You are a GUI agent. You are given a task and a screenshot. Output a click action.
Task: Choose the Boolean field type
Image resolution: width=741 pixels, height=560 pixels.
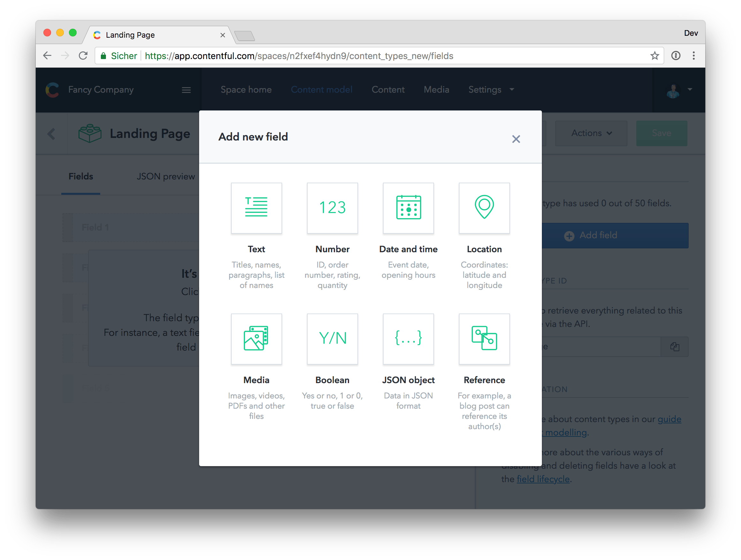click(x=332, y=339)
